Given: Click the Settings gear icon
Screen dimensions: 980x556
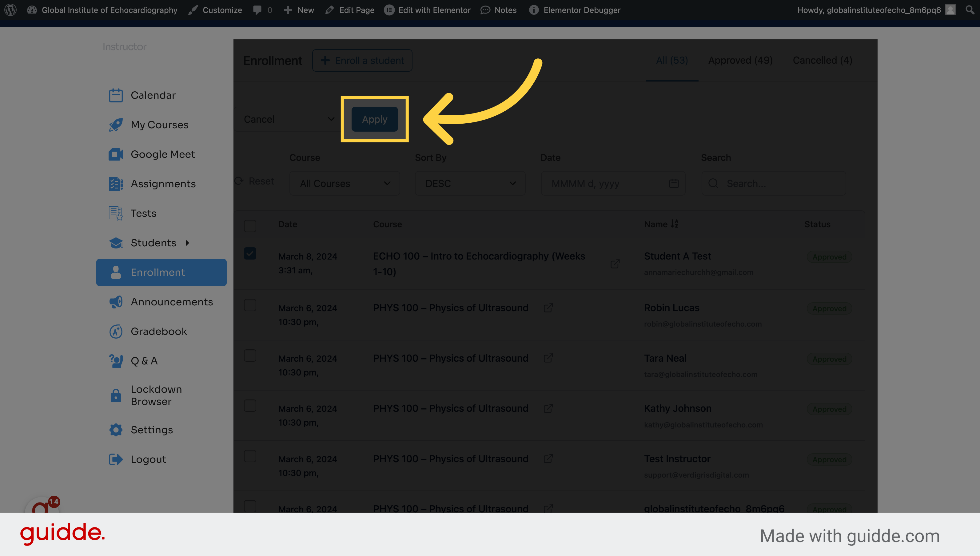Looking at the screenshot, I should (x=116, y=430).
